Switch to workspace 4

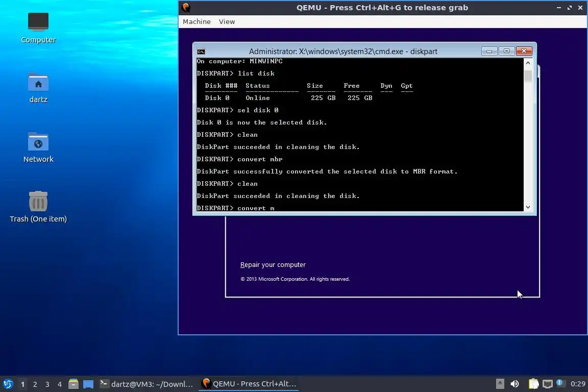tap(60, 384)
